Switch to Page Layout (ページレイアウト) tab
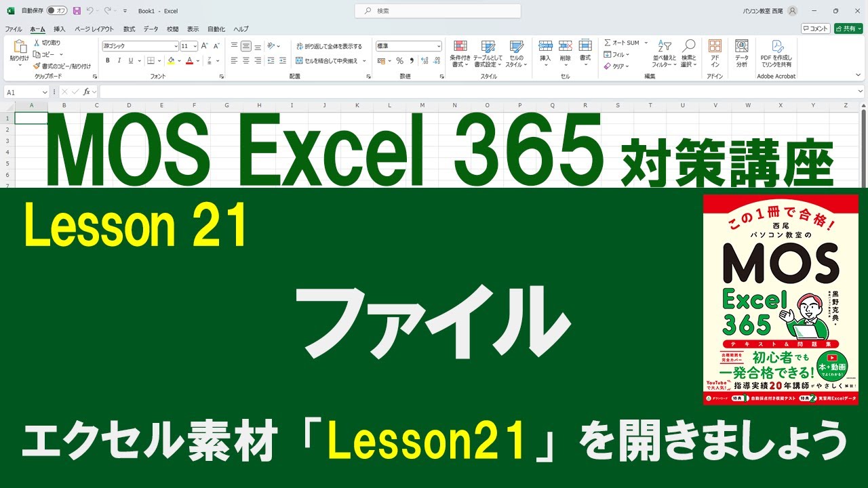 tap(94, 29)
